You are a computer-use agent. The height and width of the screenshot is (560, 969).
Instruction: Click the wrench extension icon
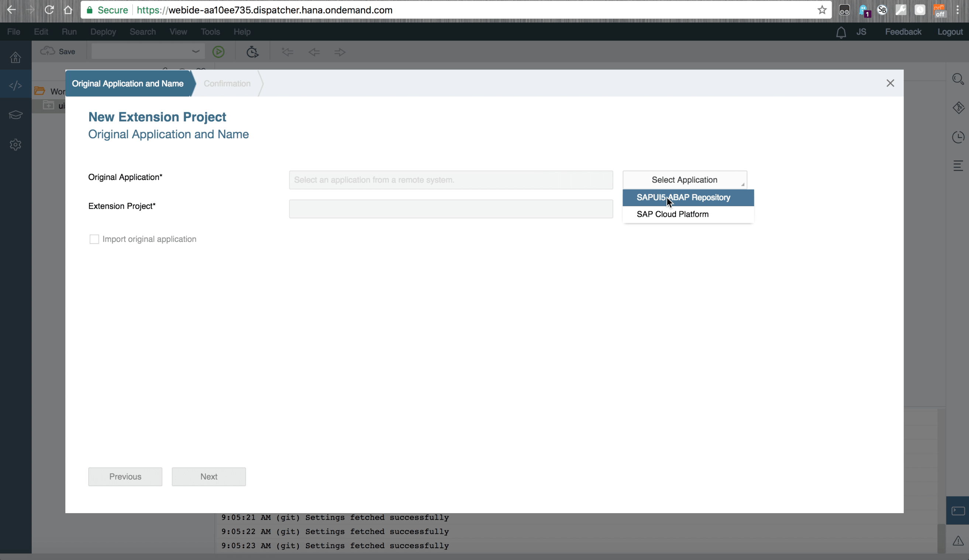tap(901, 10)
